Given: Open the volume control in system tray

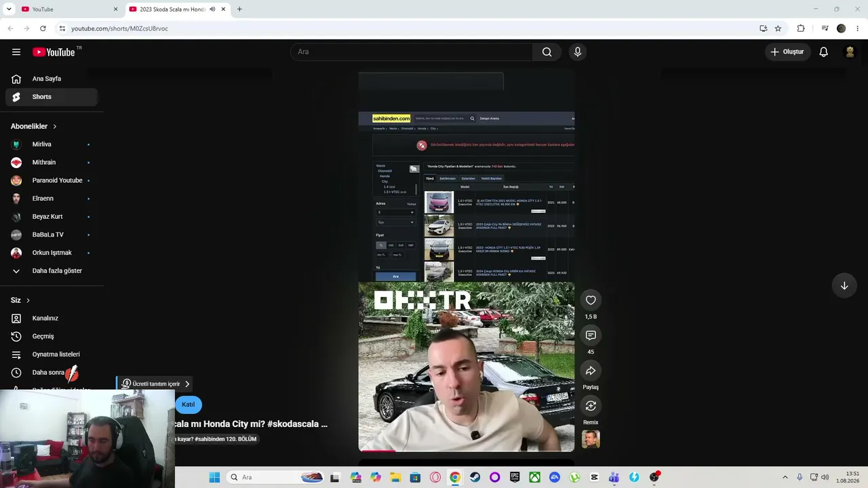Looking at the screenshot, I should (x=825, y=478).
